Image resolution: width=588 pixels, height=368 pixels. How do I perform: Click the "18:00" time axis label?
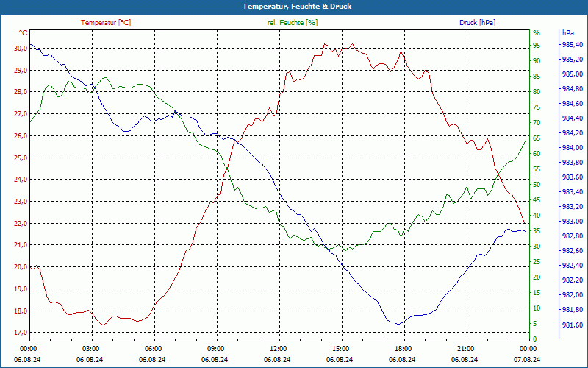(404, 348)
